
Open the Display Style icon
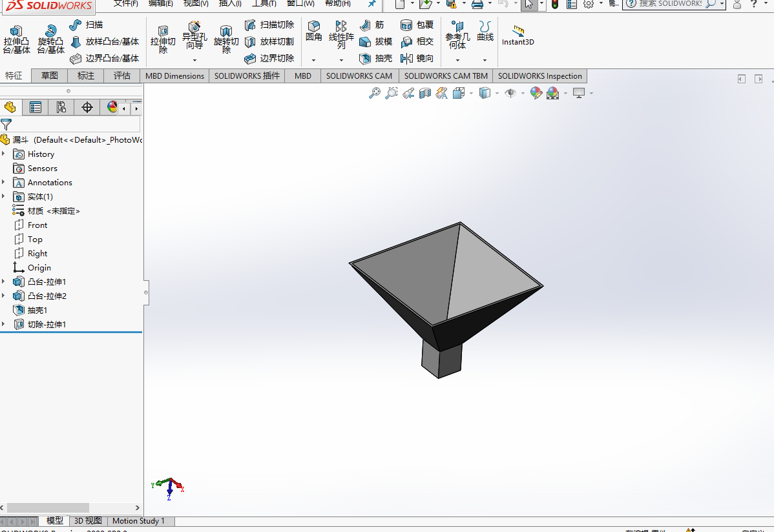485,93
